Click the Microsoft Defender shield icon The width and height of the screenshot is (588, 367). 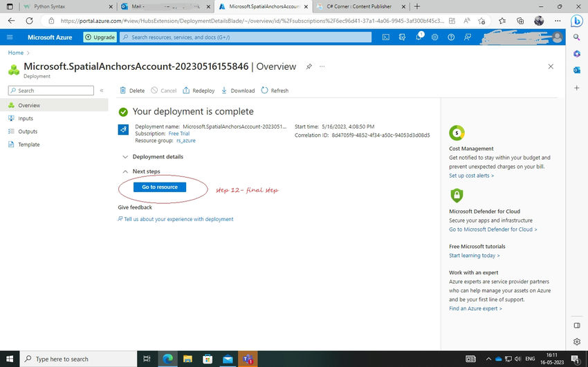[x=457, y=196]
